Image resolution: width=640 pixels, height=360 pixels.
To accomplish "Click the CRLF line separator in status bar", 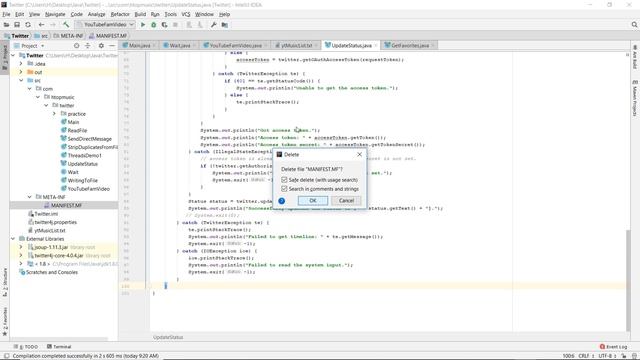I will point(586,356).
